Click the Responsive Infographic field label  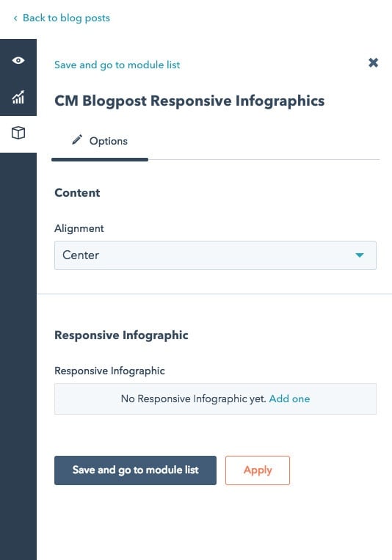pyautogui.click(x=109, y=371)
